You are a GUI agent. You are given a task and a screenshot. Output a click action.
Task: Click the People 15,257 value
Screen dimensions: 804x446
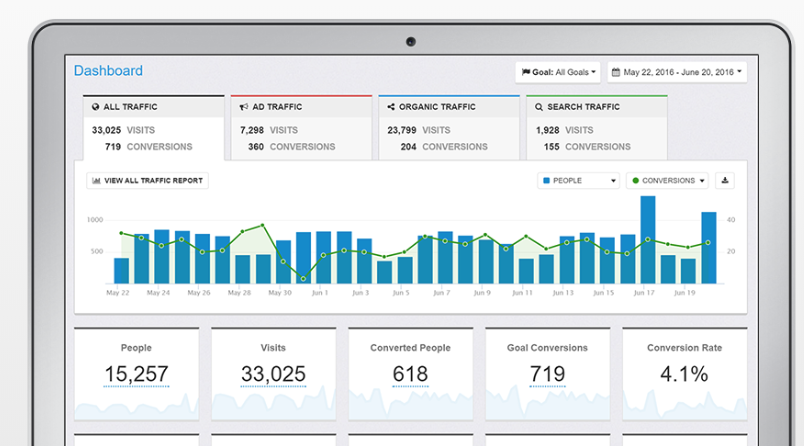(x=136, y=375)
